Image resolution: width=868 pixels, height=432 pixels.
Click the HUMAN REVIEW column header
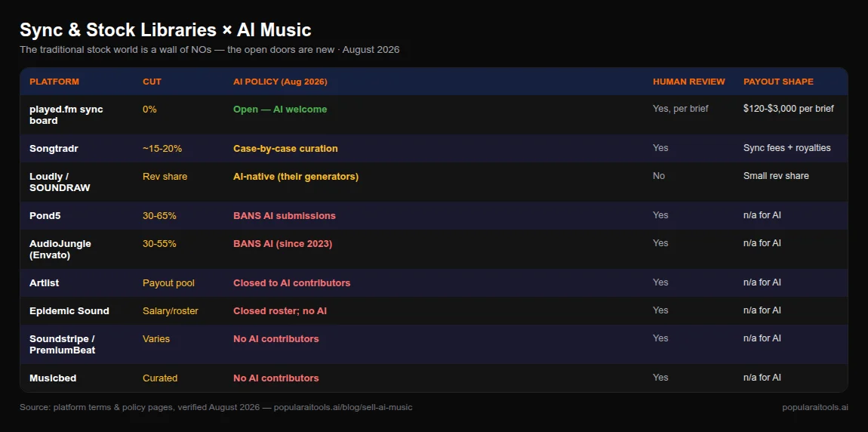[x=688, y=82]
